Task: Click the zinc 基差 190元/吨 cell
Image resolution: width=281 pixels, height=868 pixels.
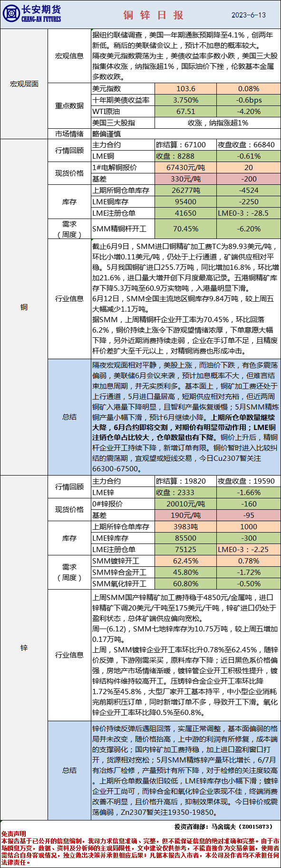Action: click(x=185, y=515)
